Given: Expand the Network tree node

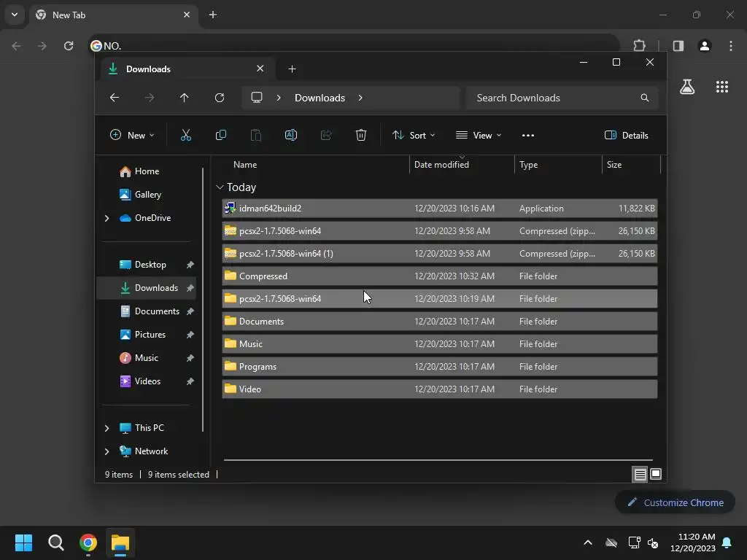Looking at the screenshot, I should click(x=107, y=451).
